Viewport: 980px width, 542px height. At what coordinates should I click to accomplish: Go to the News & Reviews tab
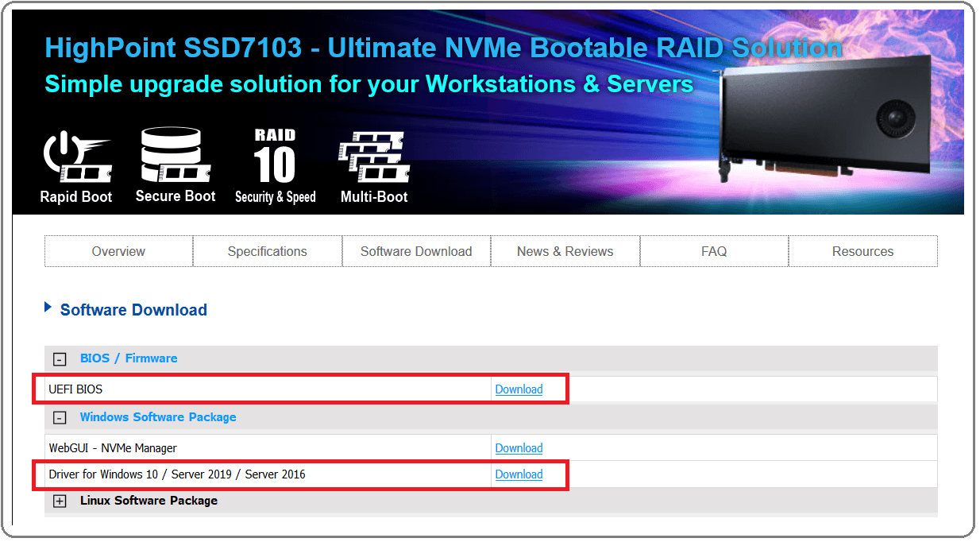(x=565, y=251)
